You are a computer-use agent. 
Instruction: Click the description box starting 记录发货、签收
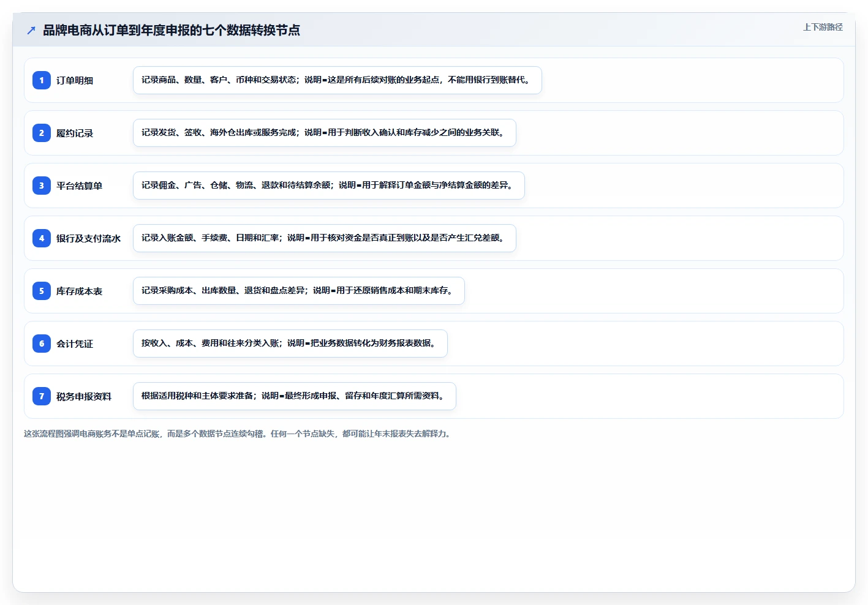(x=325, y=133)
